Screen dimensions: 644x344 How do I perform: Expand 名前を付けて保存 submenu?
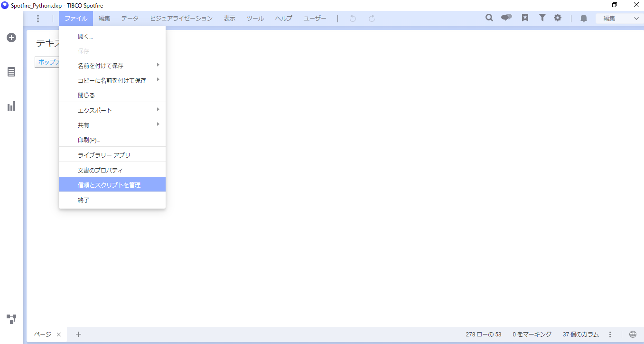point(112,66)
